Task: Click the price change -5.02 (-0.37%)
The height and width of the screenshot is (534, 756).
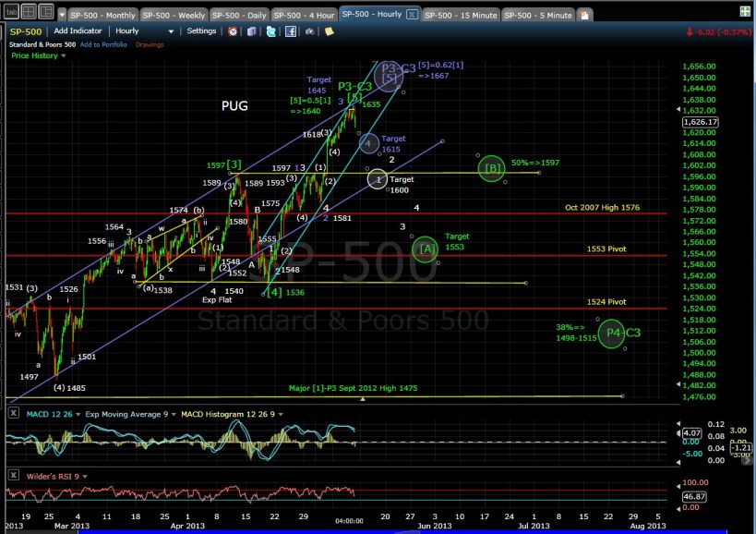Action: [x=718, y=31]
